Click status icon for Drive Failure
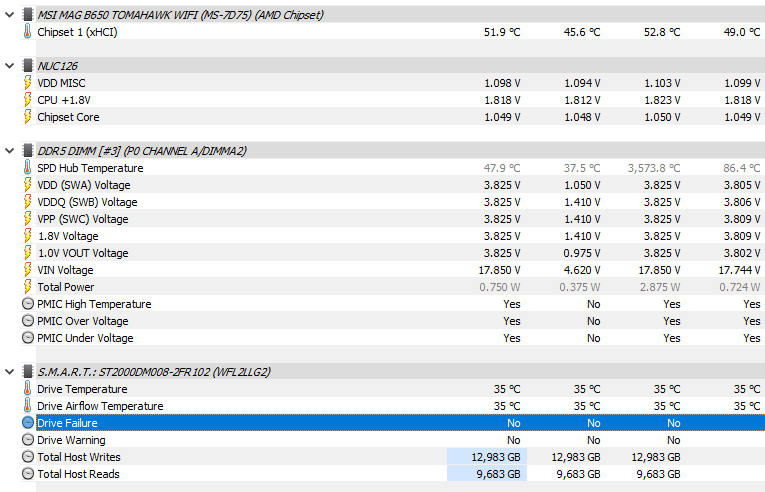Screen dimensions: 765x492 [x=28, y=423]
